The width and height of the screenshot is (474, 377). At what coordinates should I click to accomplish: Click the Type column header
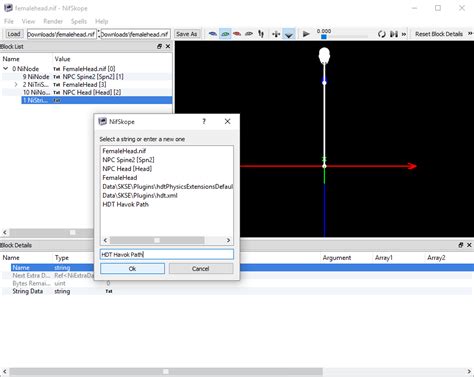(62, 258)
